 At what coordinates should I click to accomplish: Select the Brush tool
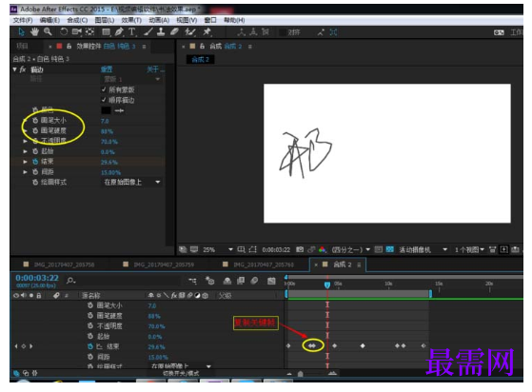point(148,32)
